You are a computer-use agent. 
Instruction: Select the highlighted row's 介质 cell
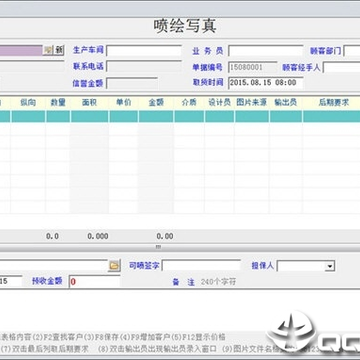(x=189, y=117)
